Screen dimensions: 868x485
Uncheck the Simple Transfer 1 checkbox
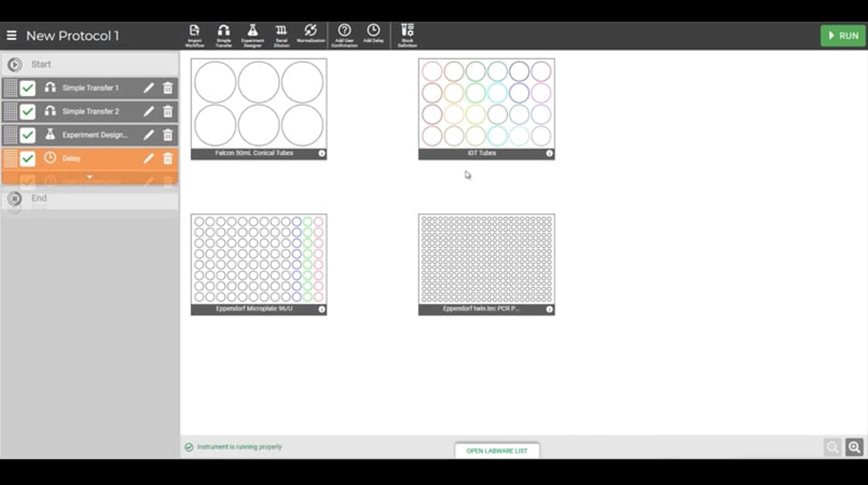(28, 88)
